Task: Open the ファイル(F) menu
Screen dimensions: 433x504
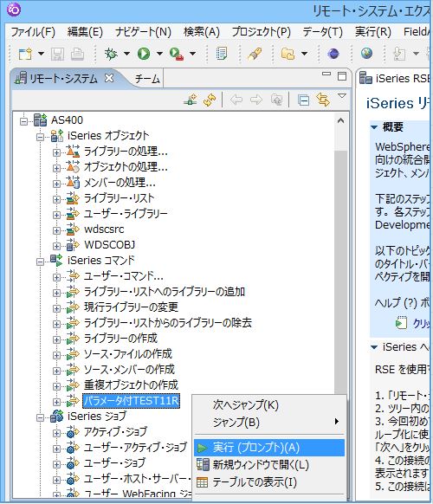Action: tap(33, 32)
